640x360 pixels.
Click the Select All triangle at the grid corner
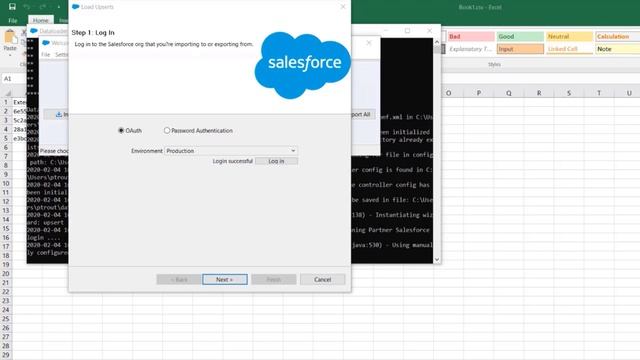pyautogui.click(x=7, y=93)
